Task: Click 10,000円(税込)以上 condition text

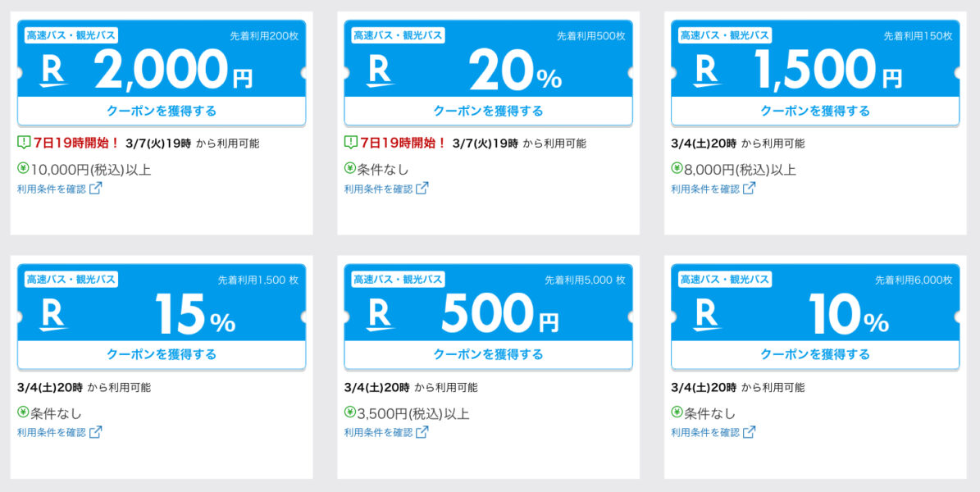Action: click(x=91, y=170)
